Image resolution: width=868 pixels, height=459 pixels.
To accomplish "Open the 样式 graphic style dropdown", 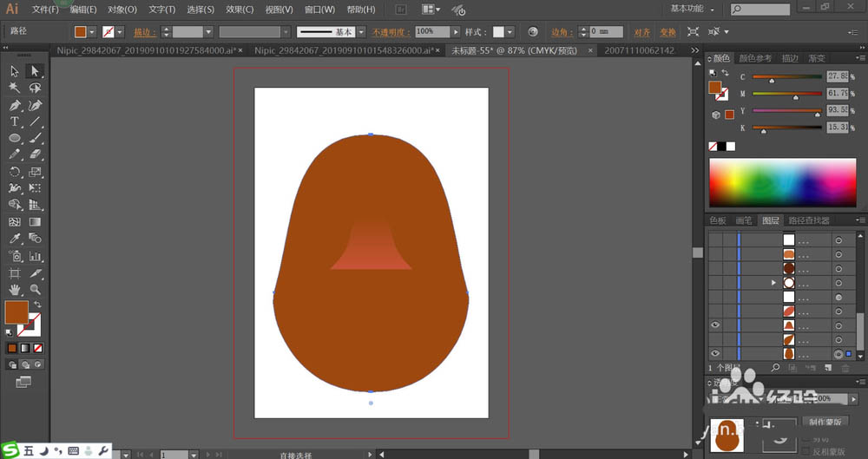I will (510, 32).
